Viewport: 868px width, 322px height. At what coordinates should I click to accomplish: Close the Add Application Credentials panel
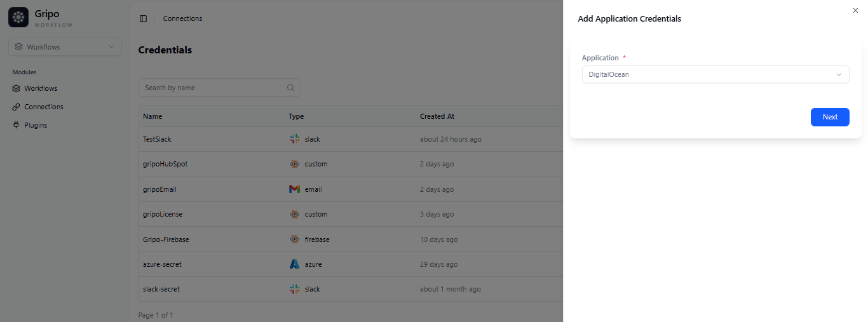click(855, 10)
